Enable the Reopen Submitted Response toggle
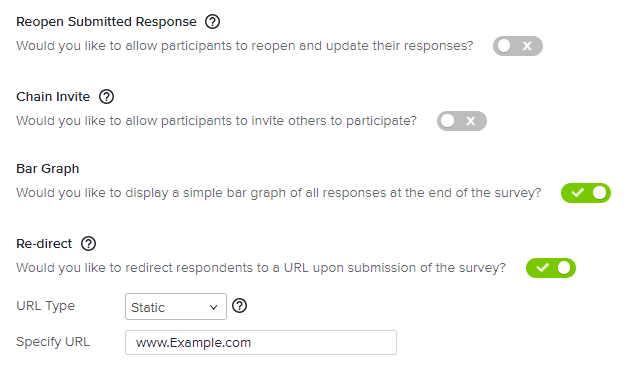The height and width of the screenshot is (366, 636). point(518,46)
